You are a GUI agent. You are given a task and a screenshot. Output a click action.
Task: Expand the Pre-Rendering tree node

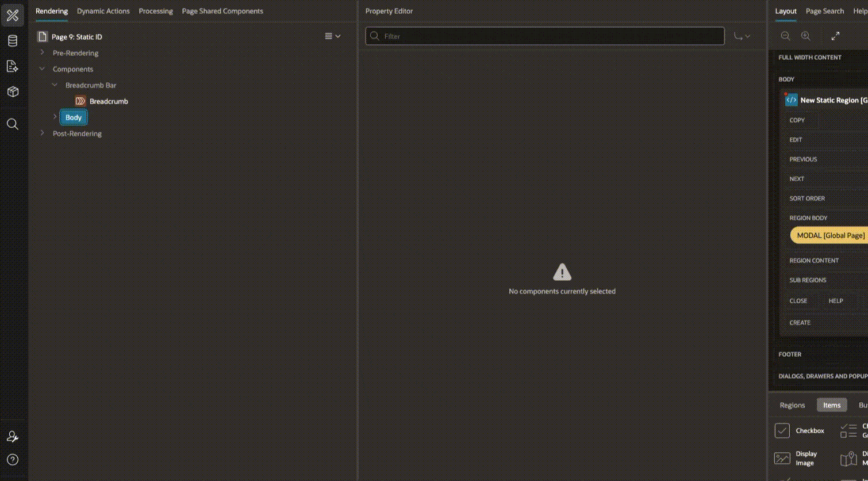[x=42, y=52]
